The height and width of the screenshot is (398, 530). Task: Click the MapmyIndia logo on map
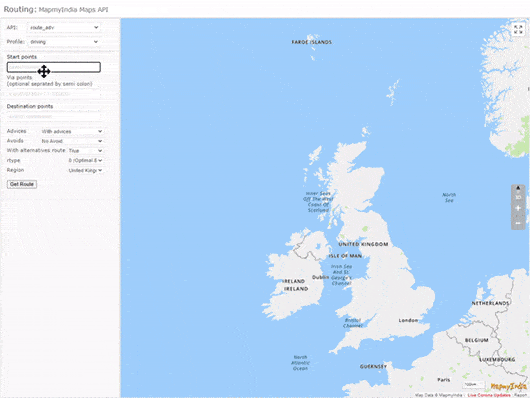(x=508, y=386)
